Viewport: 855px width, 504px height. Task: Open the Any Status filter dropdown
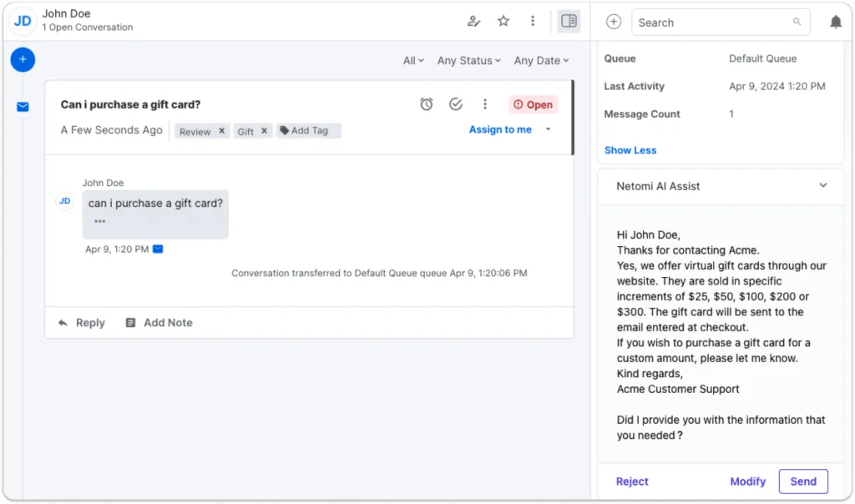[x=468, y=60]
